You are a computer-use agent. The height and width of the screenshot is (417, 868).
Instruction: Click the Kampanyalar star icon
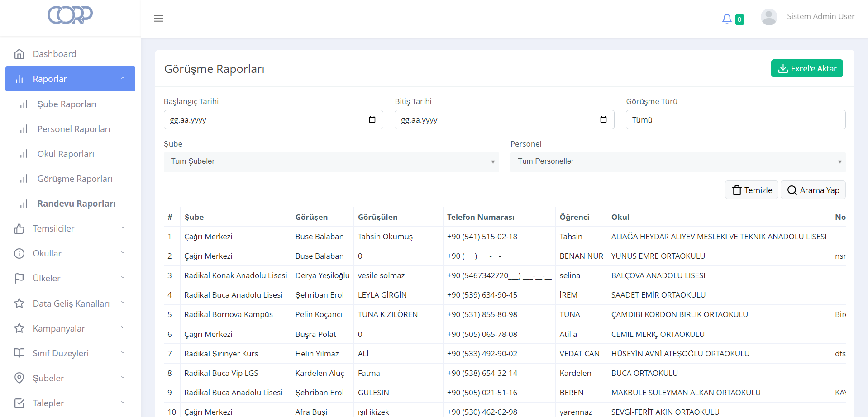pyautogui.click(x=19, y=328)
